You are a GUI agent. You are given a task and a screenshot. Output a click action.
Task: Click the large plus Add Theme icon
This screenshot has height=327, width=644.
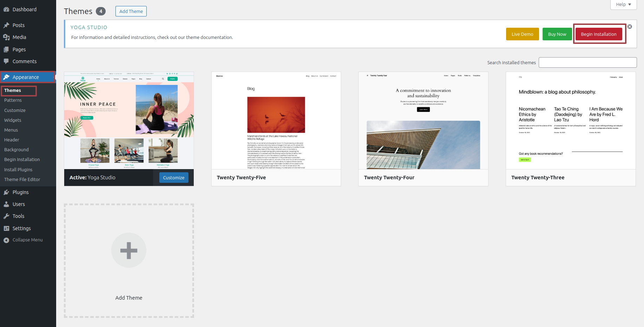tap(129, 250)
